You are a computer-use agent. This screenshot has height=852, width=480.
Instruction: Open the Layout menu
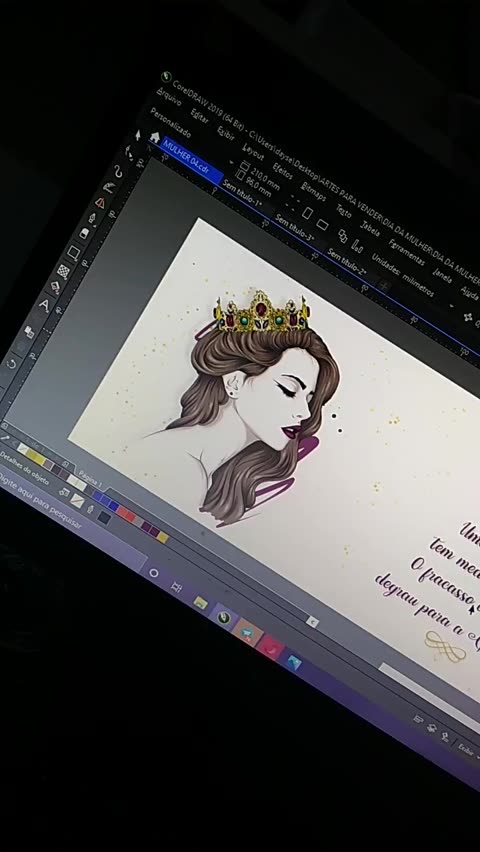point(253,152)
